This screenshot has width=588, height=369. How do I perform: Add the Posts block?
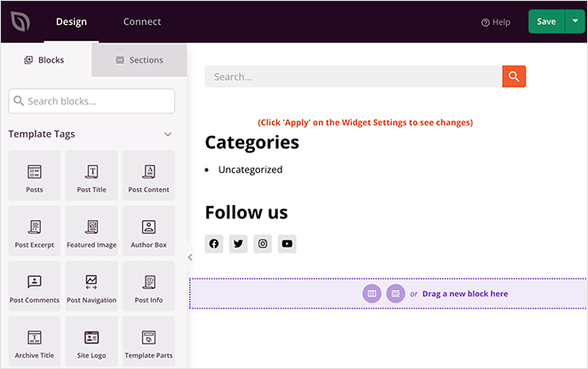pyautogui.click(x=35, y=176)
